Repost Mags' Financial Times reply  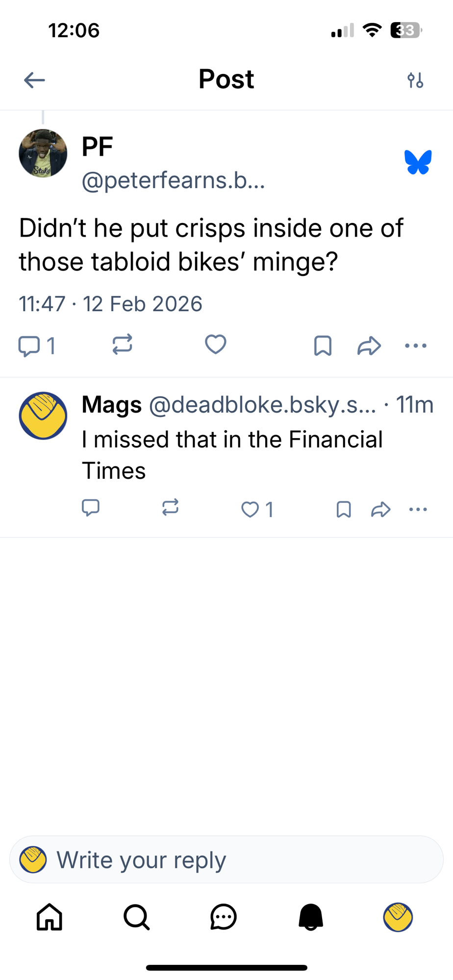170,508
